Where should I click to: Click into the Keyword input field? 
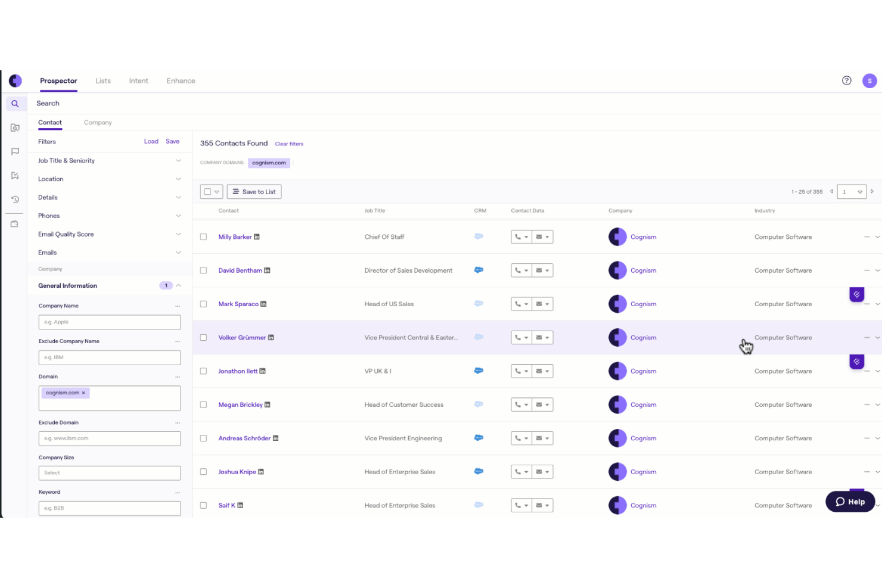click(110, 508)
